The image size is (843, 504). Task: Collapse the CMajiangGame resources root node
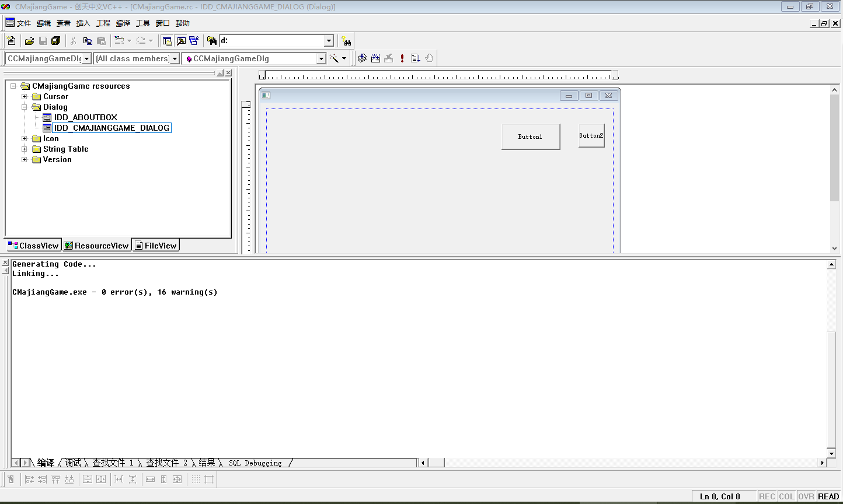[x=13, y=86]
